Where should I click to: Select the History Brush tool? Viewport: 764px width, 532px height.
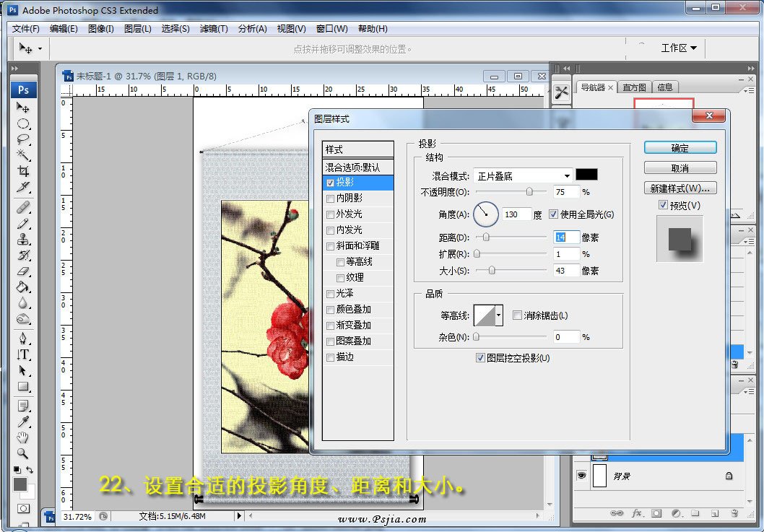(x=23, y=256)
